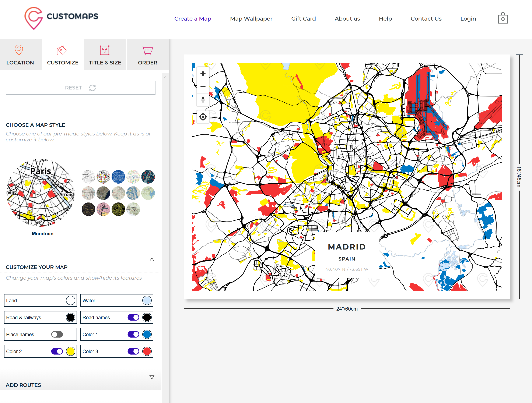
Task: Collapse the Customize Your Map section
Action: tap(152, 259)
